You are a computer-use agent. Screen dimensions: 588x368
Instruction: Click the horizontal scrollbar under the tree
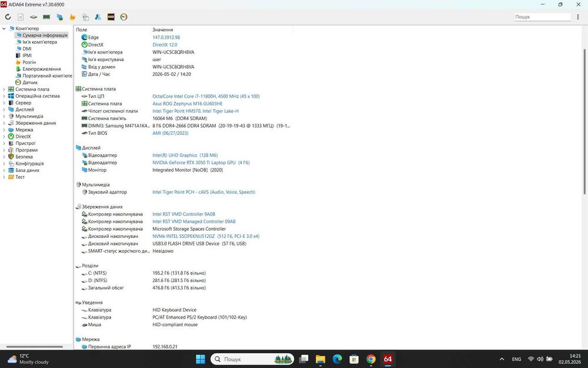point(35,347)
